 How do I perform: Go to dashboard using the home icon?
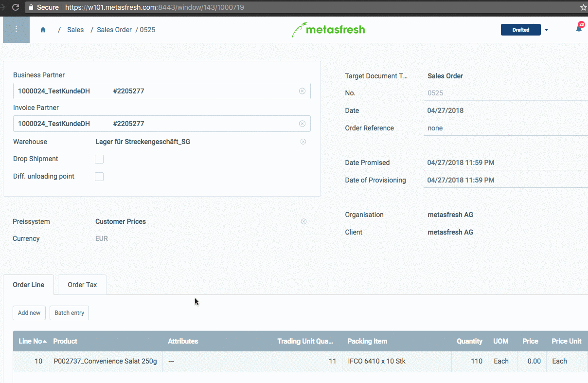click(43, 29)
